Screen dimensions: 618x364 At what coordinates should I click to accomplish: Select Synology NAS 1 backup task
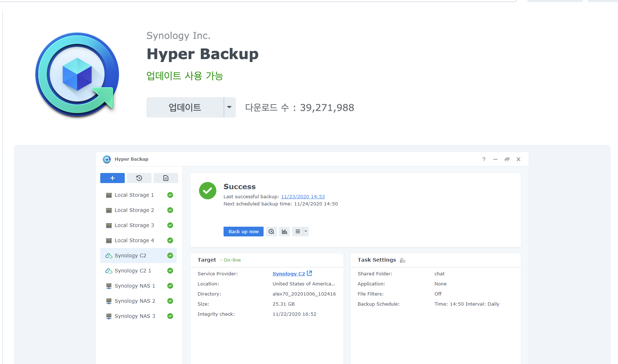click(135, 286)
